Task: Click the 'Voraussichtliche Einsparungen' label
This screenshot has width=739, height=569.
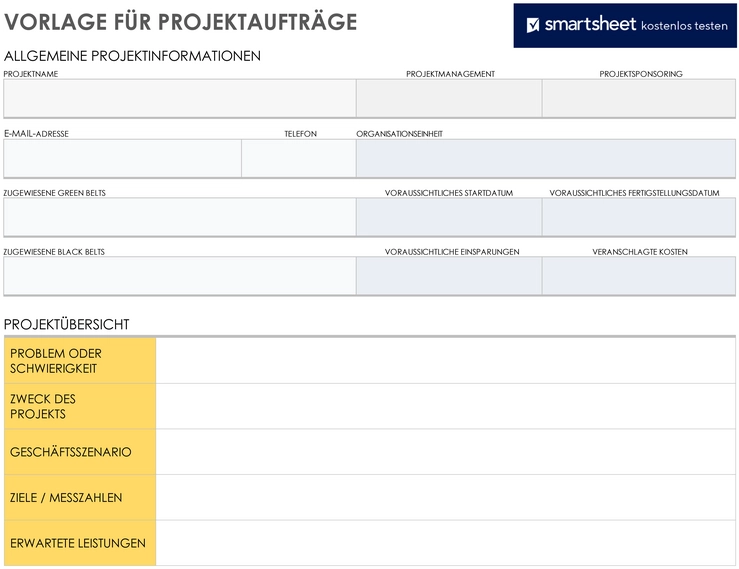Action: [x=452, y=252]
